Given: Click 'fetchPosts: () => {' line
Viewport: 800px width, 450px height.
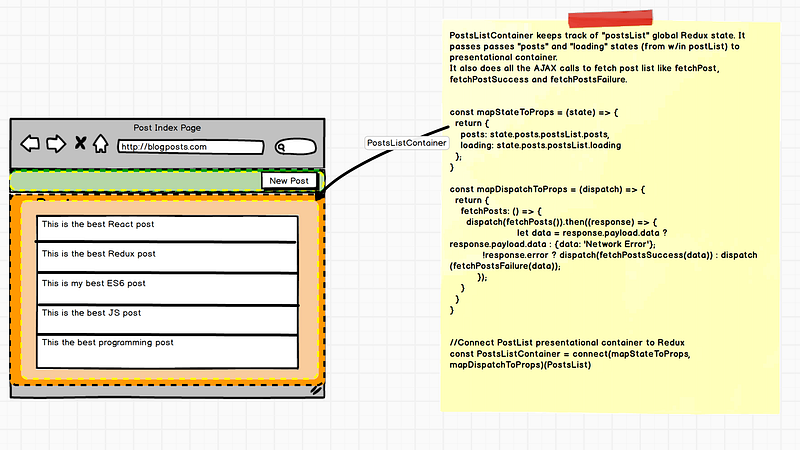Looking at the screenshot, I should [x=501, y=211].
